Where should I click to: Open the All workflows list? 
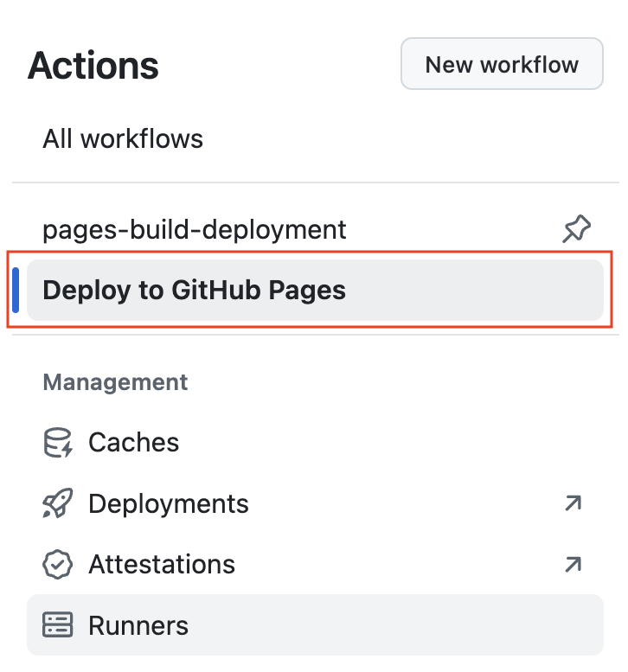point(123,139)
